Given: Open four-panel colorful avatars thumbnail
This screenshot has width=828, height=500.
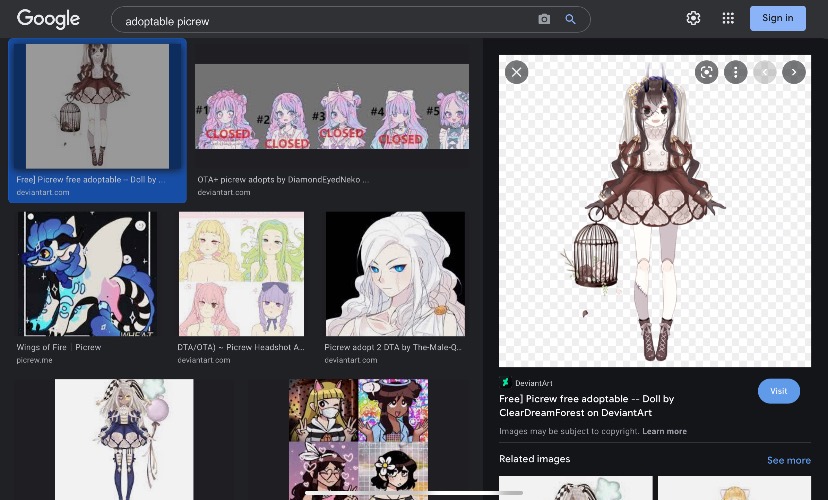Looking at the screenshot, I should 359,439.
